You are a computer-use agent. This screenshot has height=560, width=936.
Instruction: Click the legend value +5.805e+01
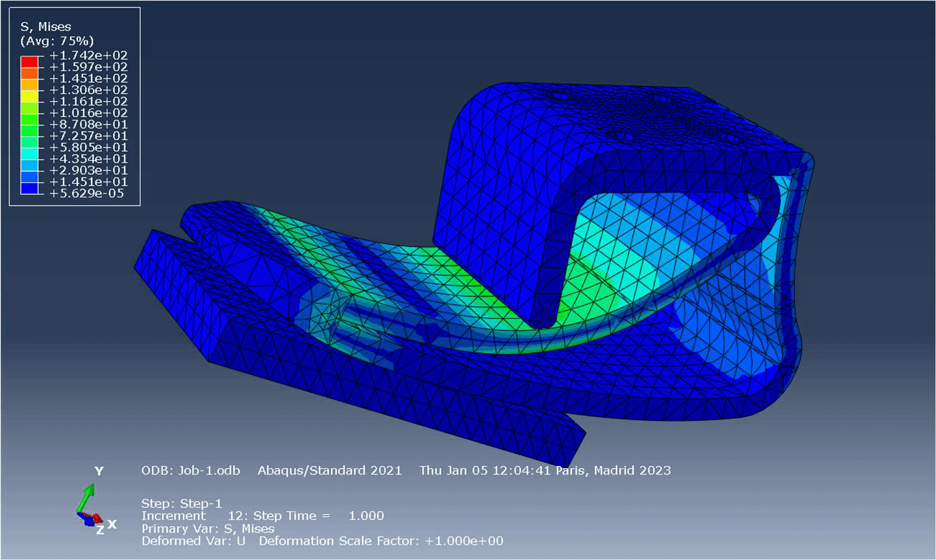point(88,147)
